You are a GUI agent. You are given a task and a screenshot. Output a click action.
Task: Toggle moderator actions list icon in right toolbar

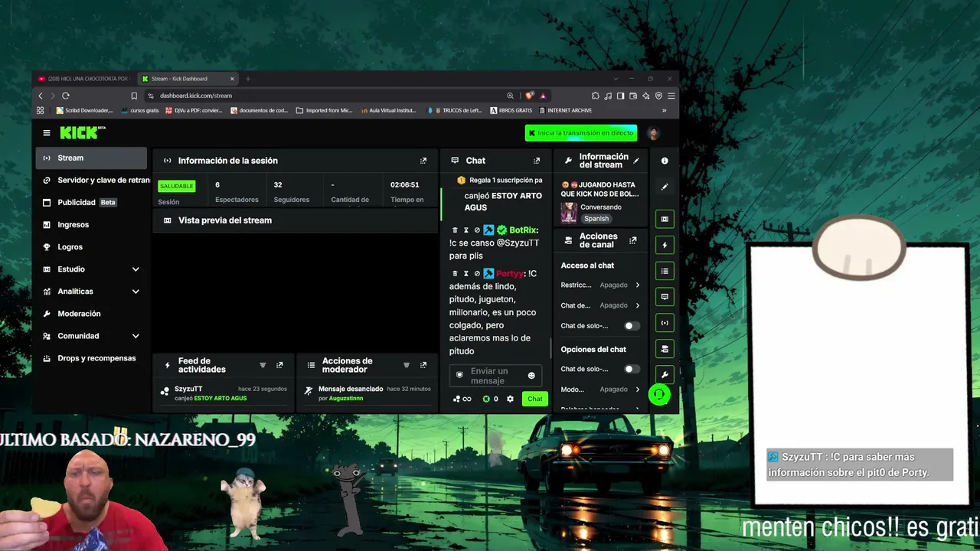[x=665, y=271]
